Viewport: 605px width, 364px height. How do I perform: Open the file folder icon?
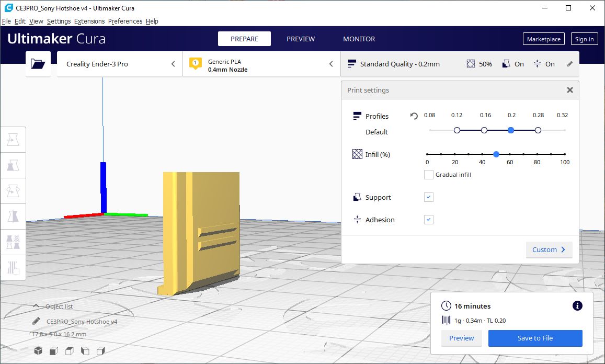[38, 64]
